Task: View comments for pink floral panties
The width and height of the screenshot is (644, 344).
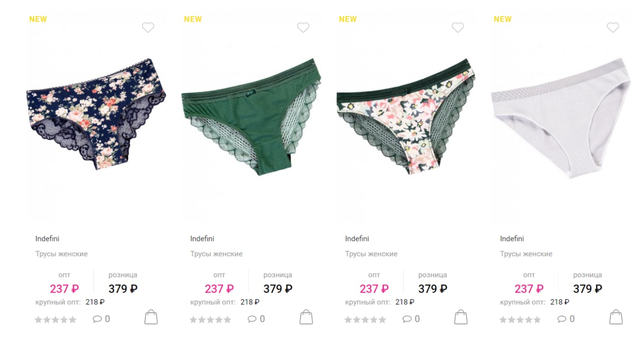Action: 411,319
